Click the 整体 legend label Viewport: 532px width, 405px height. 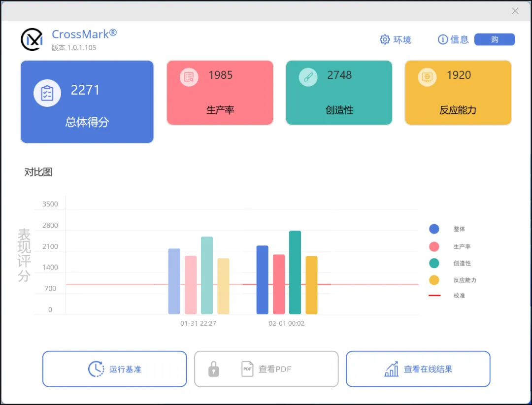[x=459, y=229]
